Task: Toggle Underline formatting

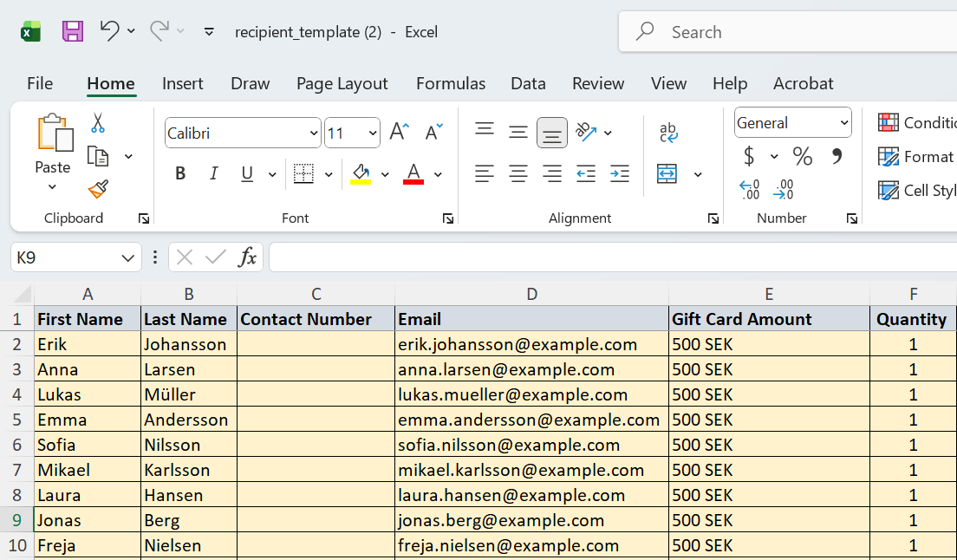Action: 246,174
